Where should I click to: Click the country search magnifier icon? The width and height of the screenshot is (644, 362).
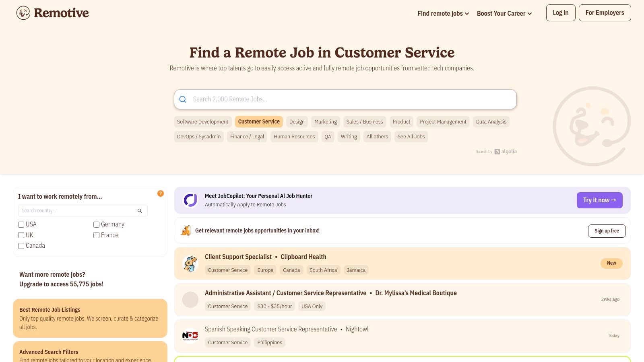point(140,211)
